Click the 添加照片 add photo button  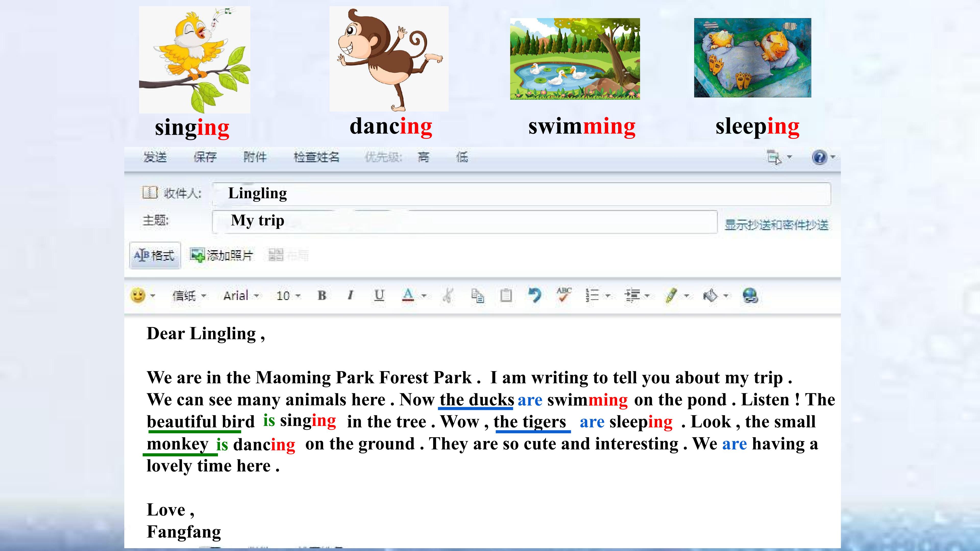[222, 255]
